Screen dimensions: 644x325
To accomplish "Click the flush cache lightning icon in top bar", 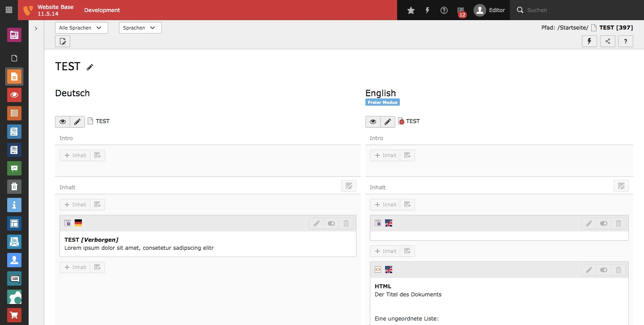I will point(428,10).
